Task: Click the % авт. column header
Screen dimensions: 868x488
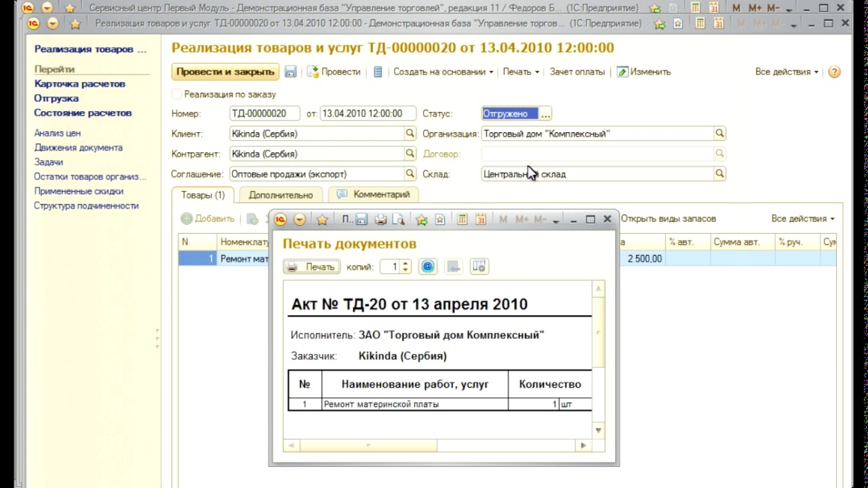Action: pyautogui.click(x=688, y=242)
